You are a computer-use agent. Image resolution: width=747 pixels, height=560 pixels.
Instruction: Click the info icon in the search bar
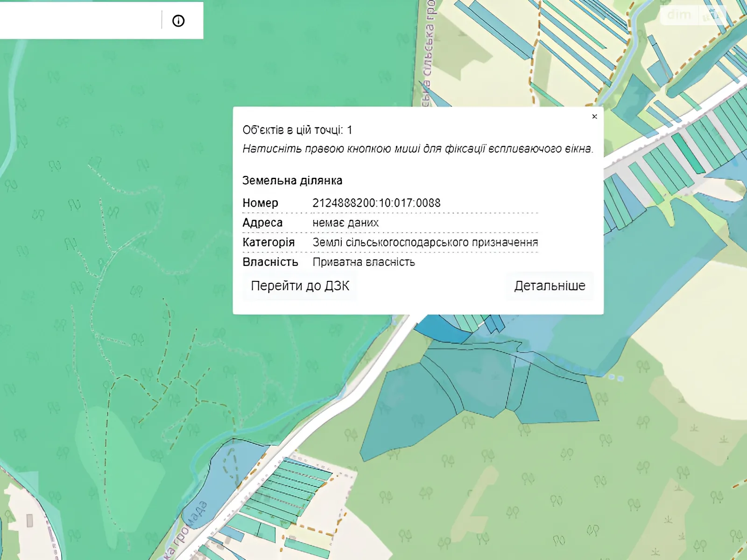click(178, 21)
